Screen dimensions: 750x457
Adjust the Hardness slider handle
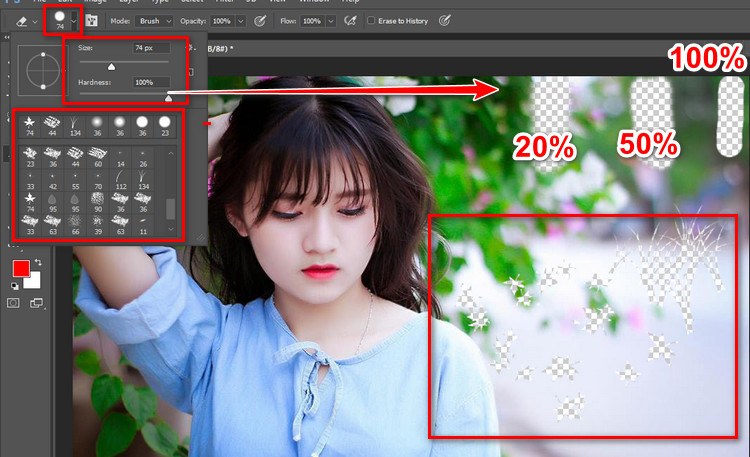click(x=168, y=99)
